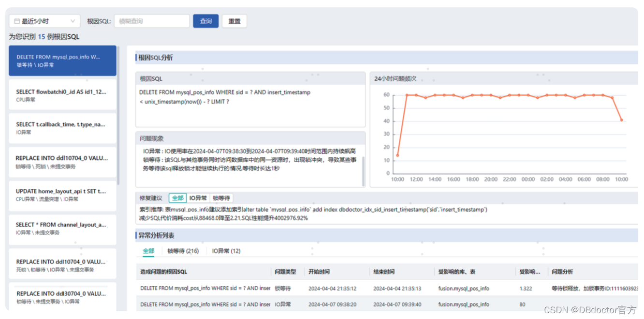Open the 最近5小时 time range dropdown

(44, 21)
